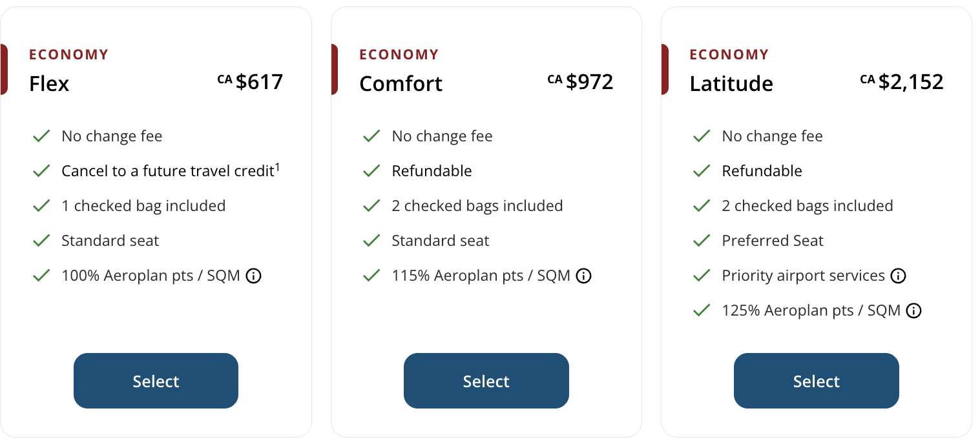This screenshot has width=980, height=444.
Task: Click the Comfort fare title
Action: 401,84
